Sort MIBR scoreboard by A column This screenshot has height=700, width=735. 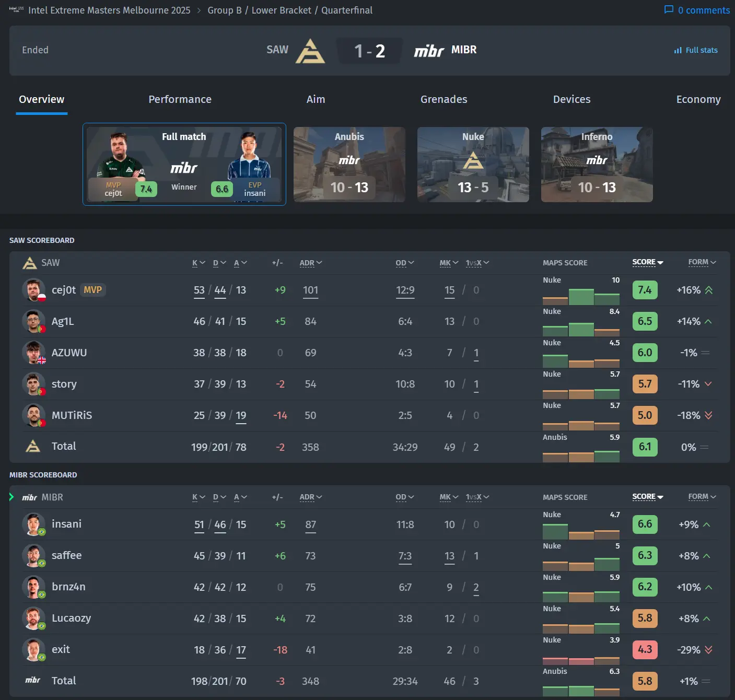click(240, 497)
